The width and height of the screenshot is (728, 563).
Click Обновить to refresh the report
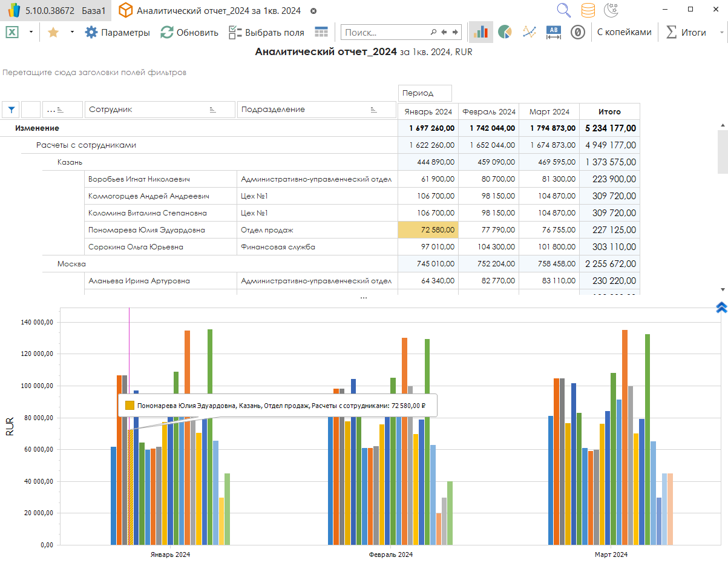click(189, 32)
